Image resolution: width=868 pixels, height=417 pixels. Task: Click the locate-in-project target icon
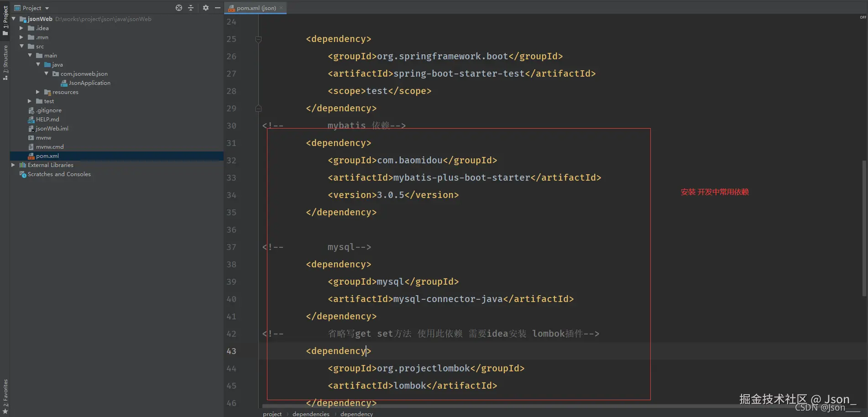[179, 8]
